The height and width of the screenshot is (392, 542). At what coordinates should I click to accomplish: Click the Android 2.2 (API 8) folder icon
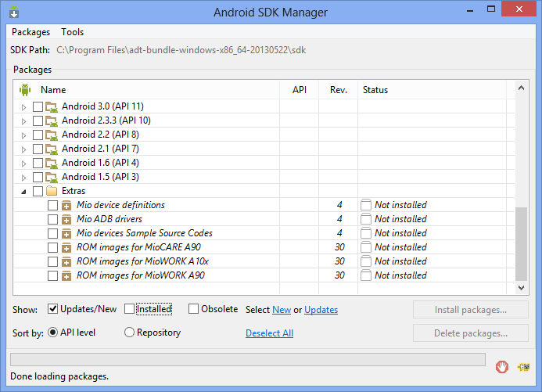(52, 135)
